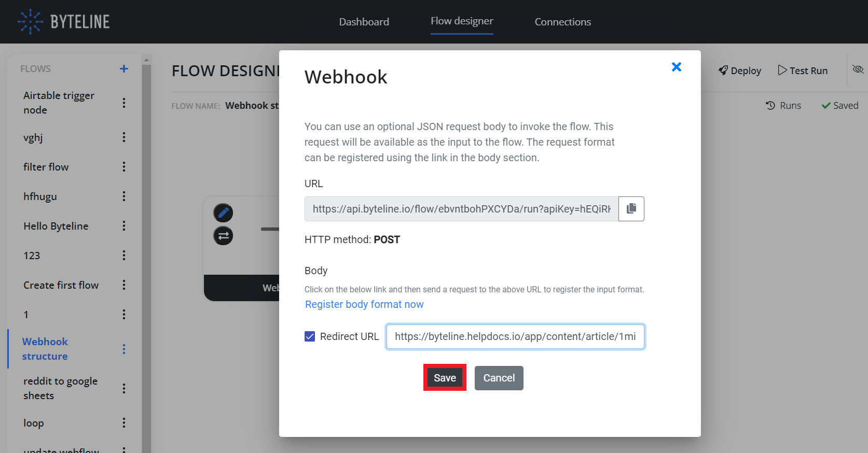Deploy the flow
This screenshot has height=453, width=868.
pyautogui.click(x=740, y=70)
